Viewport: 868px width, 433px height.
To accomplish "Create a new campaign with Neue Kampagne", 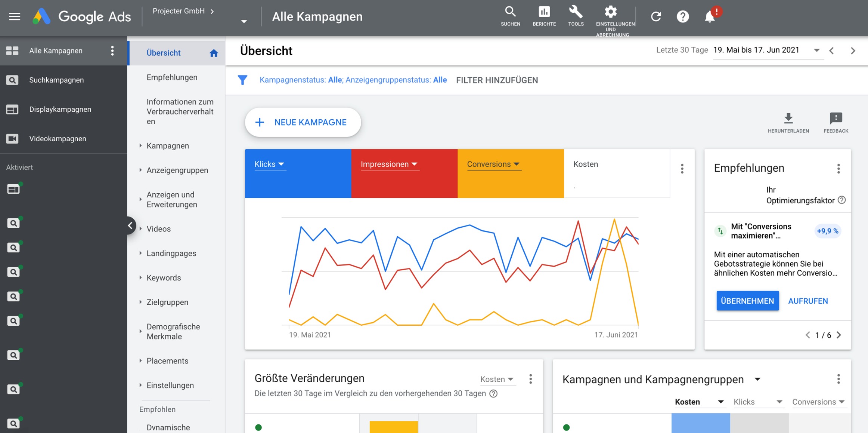I will coord(303,122).
